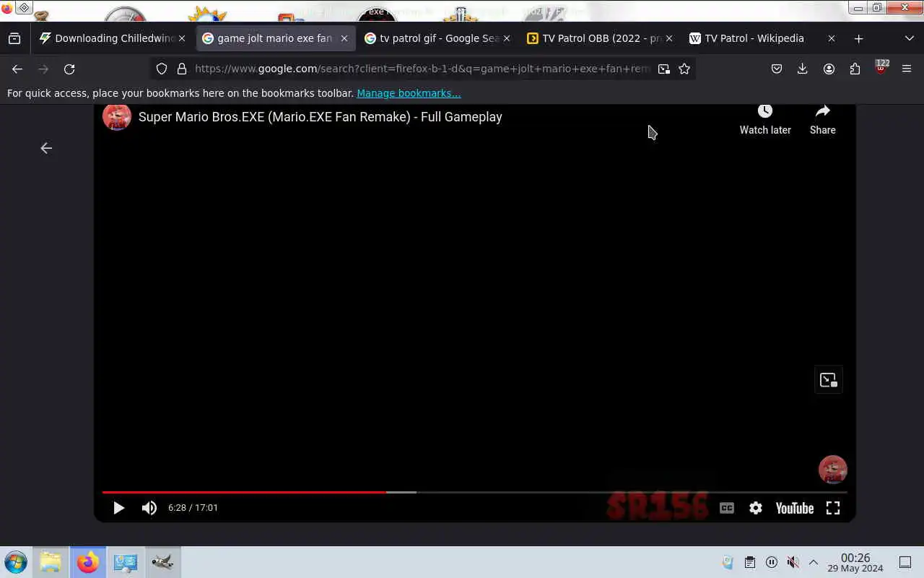The height and width of the screenshot is (578, 924).
Task: Open video on YouTube via logo
Action: (x=795, y=508)
